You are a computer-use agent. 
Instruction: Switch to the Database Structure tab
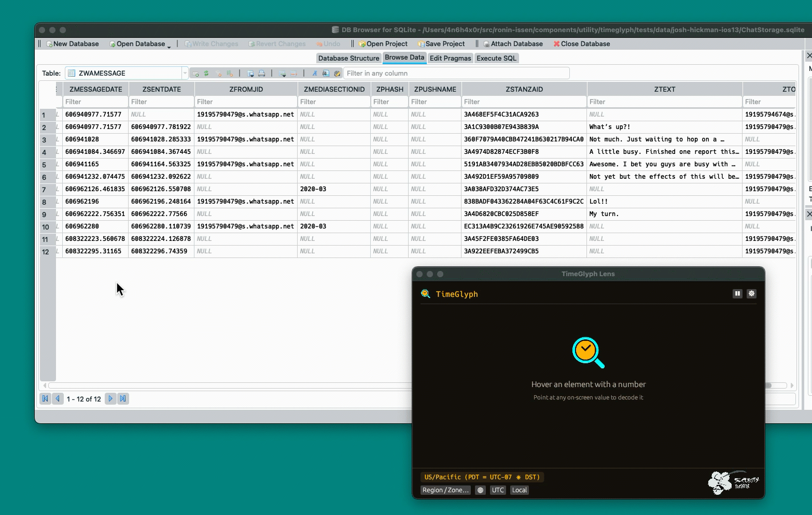coord(349,58)
